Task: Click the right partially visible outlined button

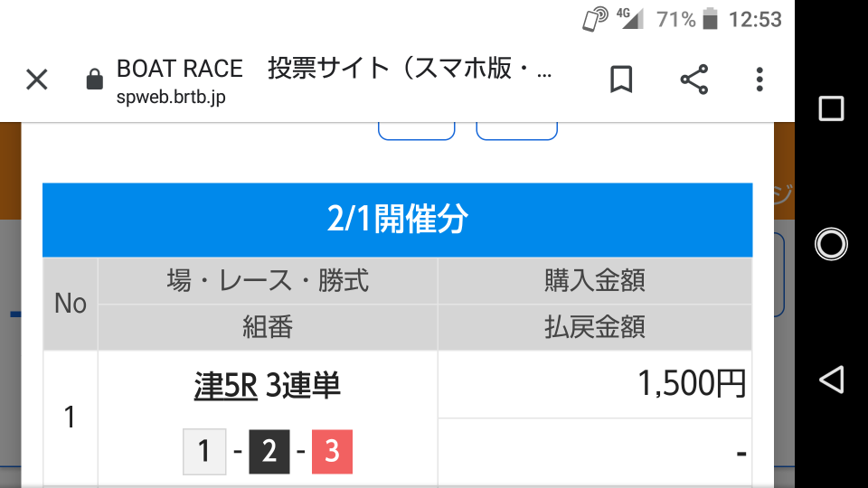Action: click(516, 131)
